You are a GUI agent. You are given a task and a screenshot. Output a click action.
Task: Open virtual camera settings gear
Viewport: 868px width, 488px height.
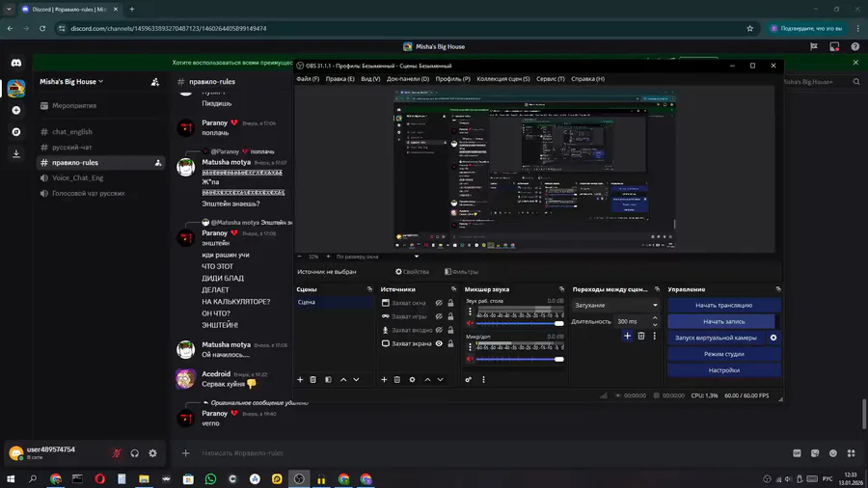773,338
